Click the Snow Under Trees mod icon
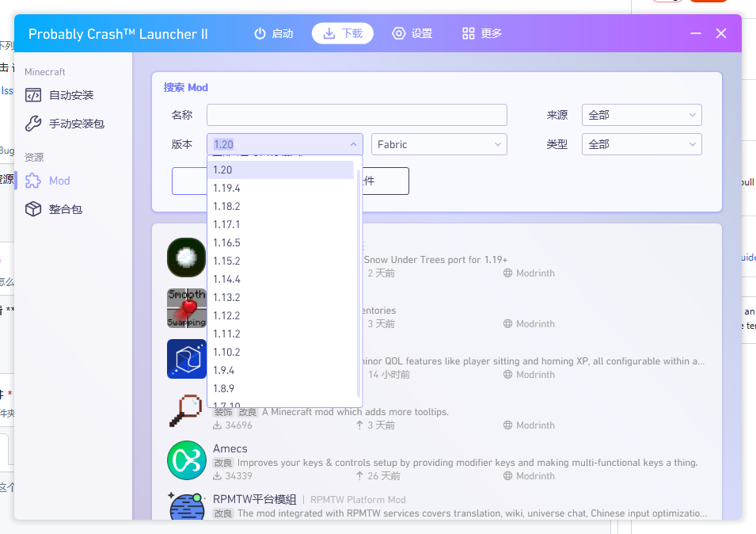This screenshot has height=534, width=756. pos(186,257)
